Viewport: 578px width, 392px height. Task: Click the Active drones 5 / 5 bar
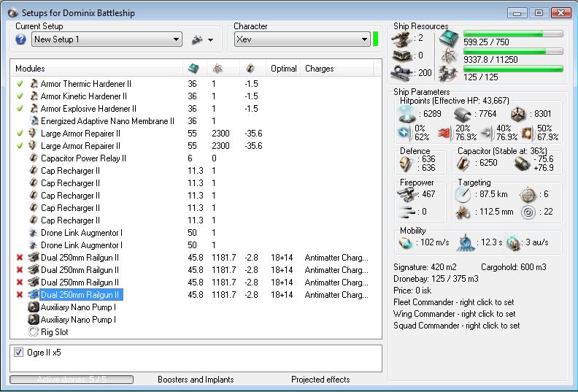72,380
